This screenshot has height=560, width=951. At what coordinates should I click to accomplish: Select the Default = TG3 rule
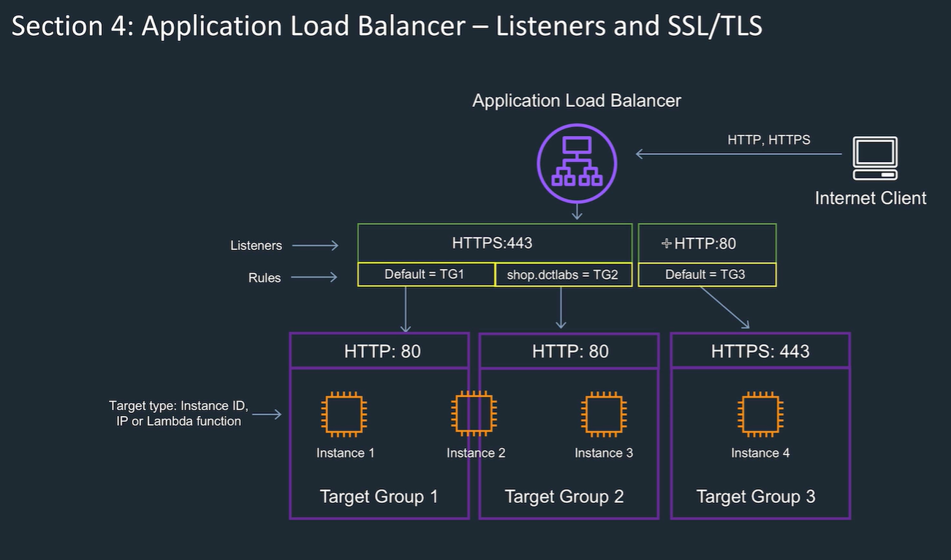point(705,275)
